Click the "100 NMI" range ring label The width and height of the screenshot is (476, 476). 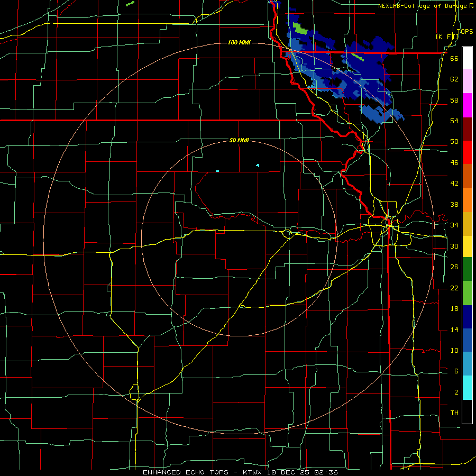click(239, 42)
